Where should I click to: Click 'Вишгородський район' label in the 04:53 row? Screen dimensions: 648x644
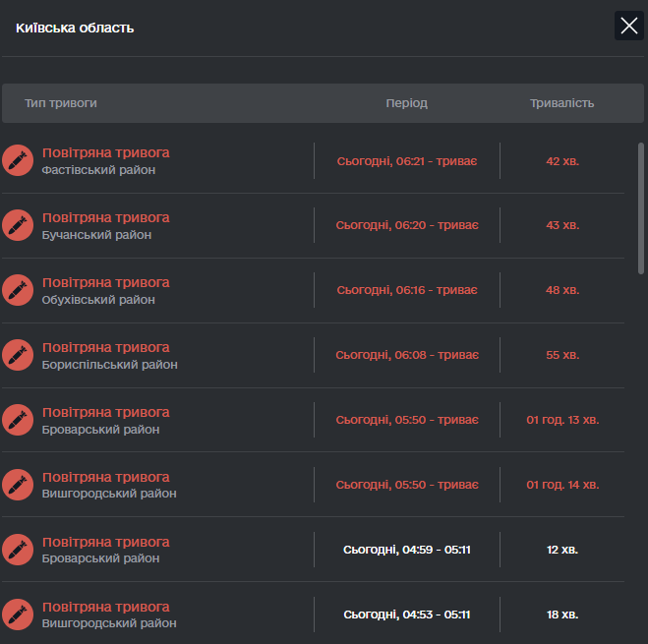(109, 623)
